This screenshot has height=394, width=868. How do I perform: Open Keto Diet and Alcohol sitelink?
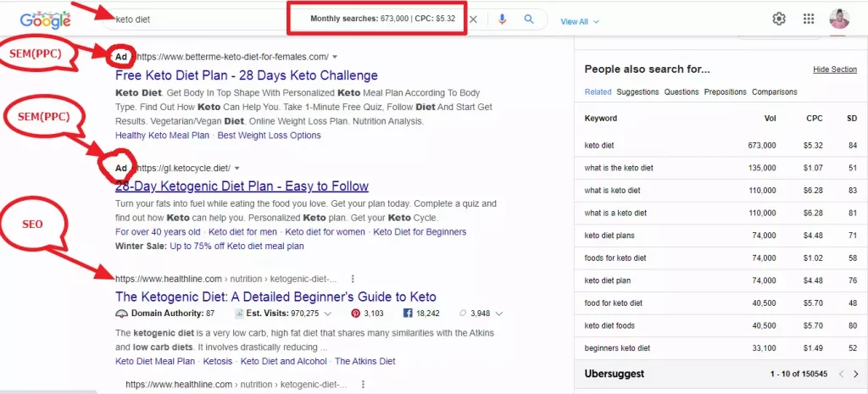tap(283, 361)
